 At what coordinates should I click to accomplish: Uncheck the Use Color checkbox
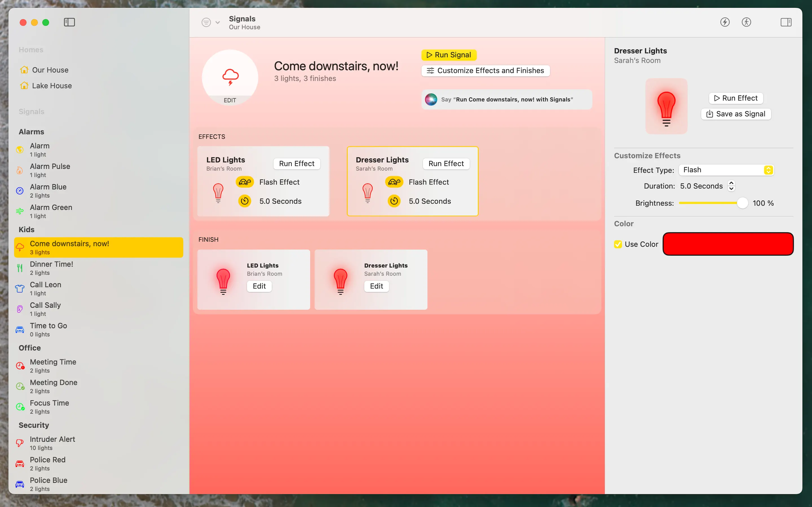point(618,244)
